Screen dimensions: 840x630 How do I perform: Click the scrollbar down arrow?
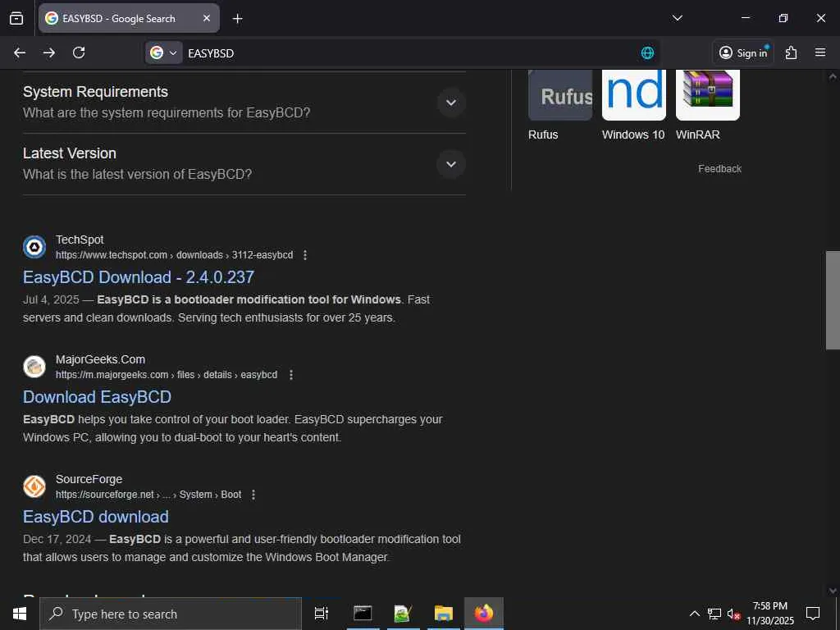click(833, 591)
